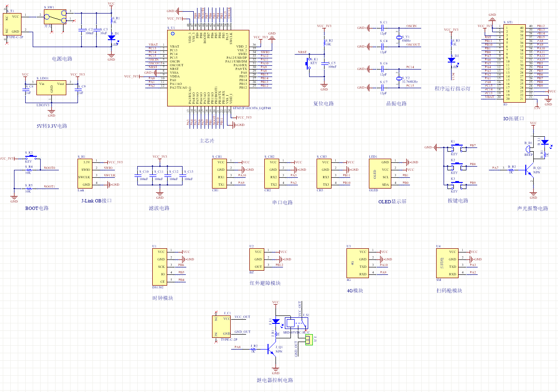Select the B_Q1 NPN transistor
The height and width of the screenshot is (392, 558).
[x=529, y=170]
